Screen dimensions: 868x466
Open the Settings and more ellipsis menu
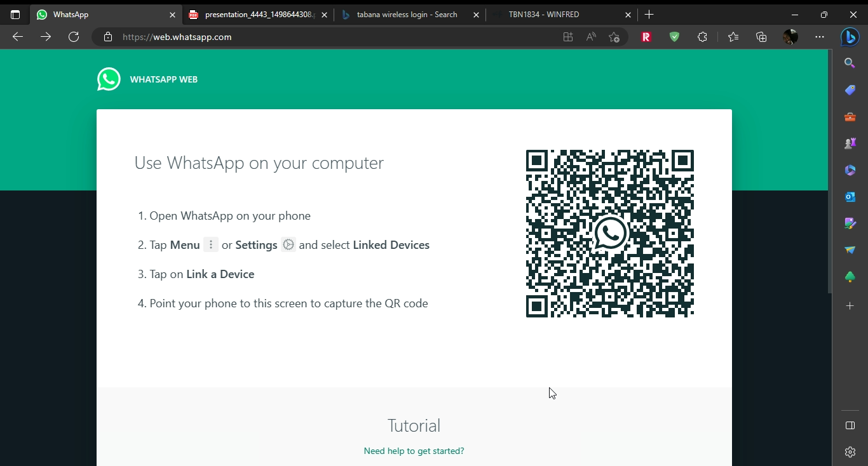(820, 37)
